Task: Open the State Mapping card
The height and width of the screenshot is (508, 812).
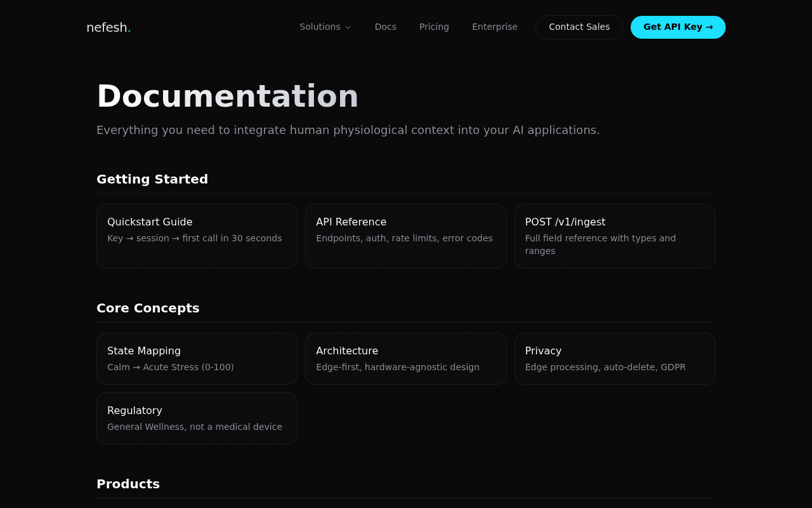Action: pos(197,359)
